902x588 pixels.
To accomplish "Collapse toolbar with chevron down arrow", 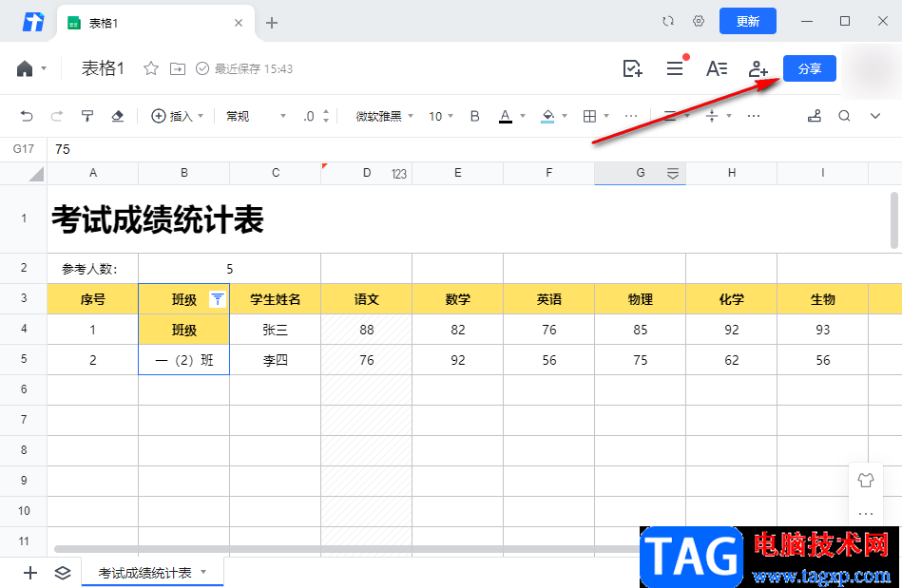I will click(x=875, y=116).
